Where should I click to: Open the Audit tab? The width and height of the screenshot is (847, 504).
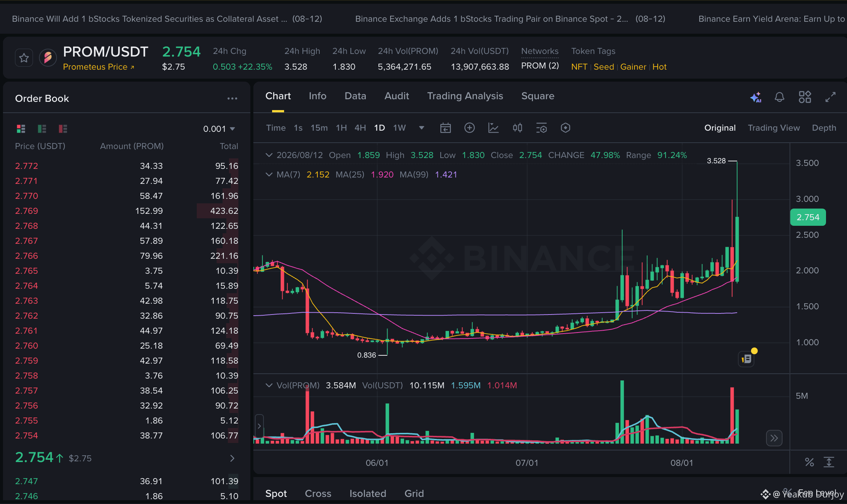(397, 96)
